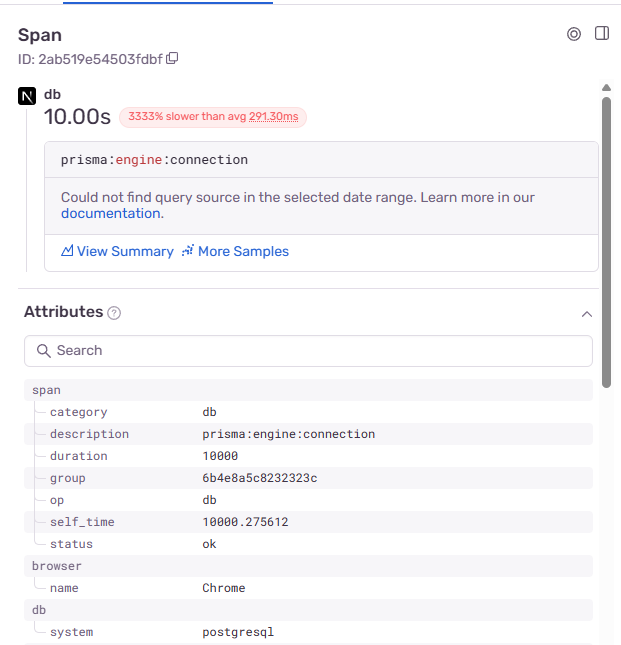The width and height of the screenshot is (621, 645).
Task: Click the circular target icon near Span header
Action: (x=574, y=34)
